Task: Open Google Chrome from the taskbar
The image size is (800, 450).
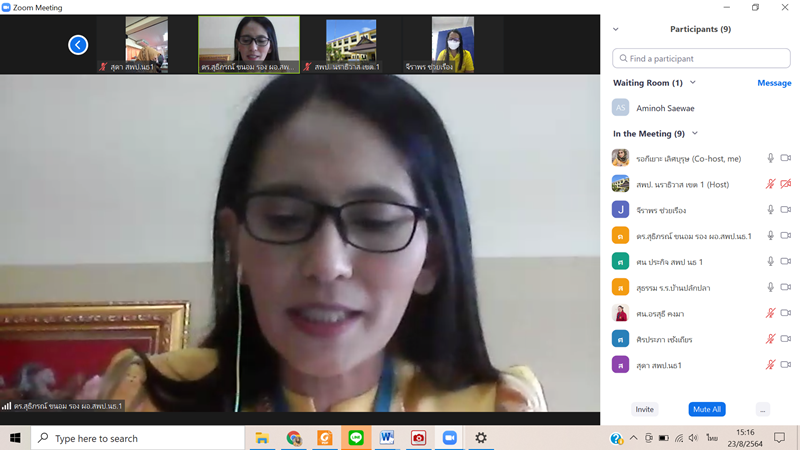Action: [294, 438]
